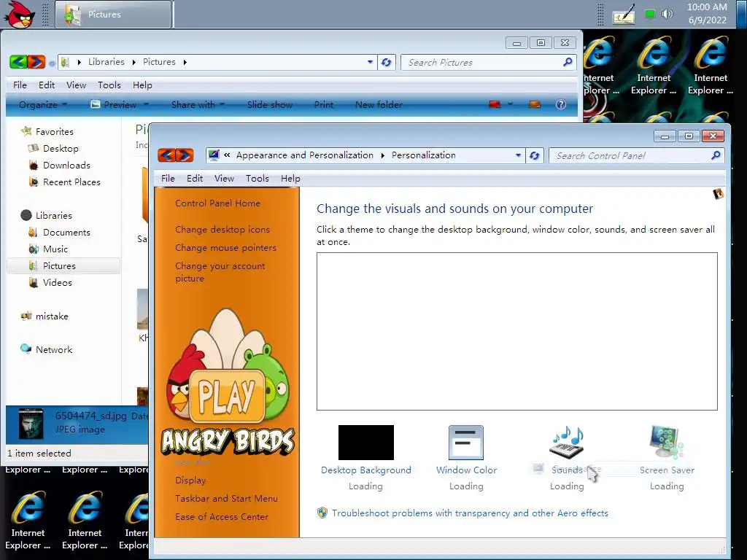Open the clock showing 10:00 AM
This screenshot has width=747, height=560.
coord(707,14)
